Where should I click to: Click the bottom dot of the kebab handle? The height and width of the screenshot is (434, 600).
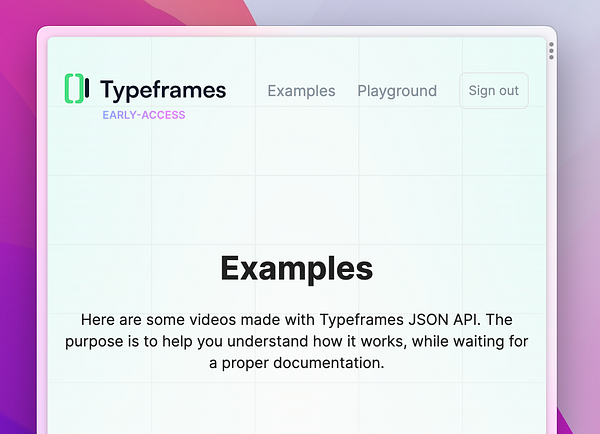coord(551,57)
